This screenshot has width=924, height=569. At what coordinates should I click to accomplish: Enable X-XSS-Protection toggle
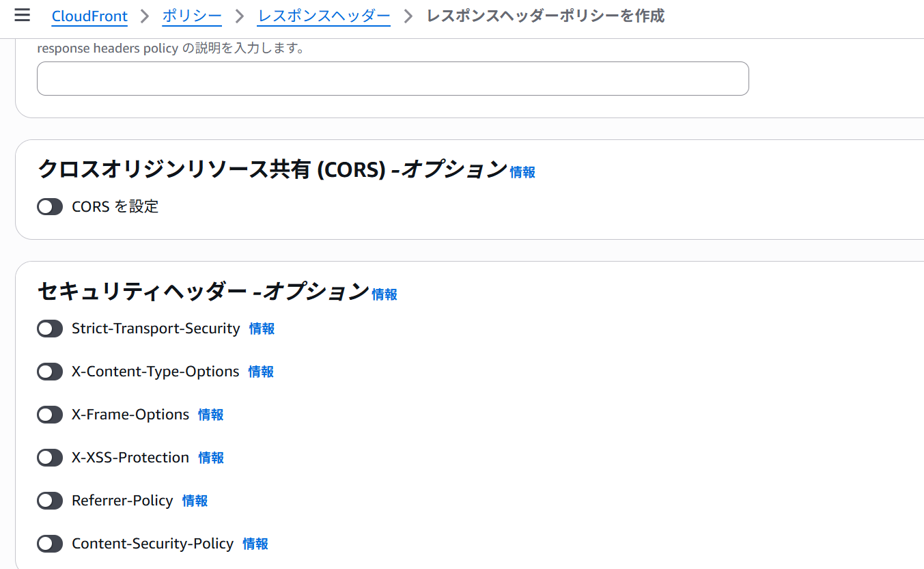50,458
